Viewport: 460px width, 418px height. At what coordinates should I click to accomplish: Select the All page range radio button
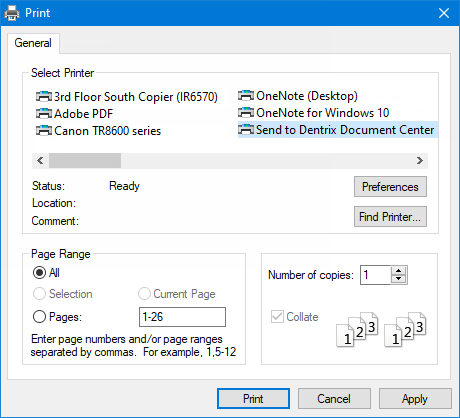[39, 273]
